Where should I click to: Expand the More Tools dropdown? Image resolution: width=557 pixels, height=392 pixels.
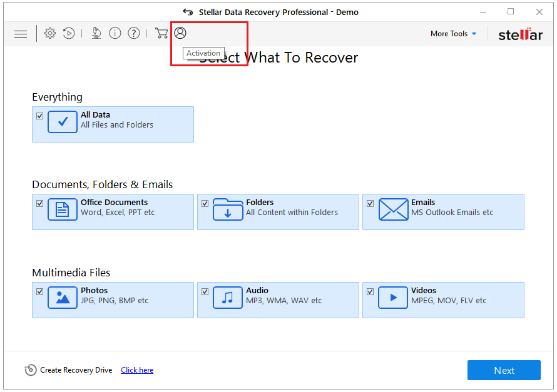pos(453,34)
